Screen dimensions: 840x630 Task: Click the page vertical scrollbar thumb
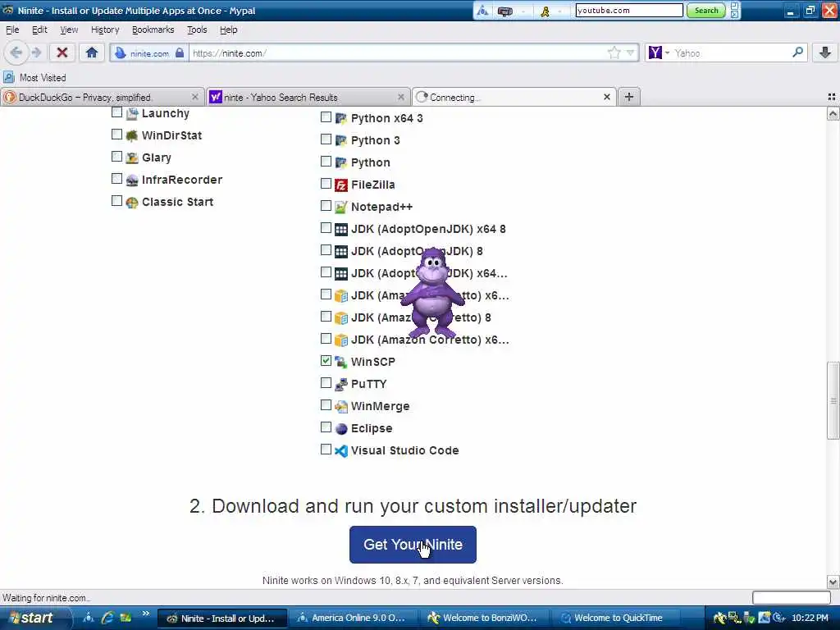tap(833, 400)
